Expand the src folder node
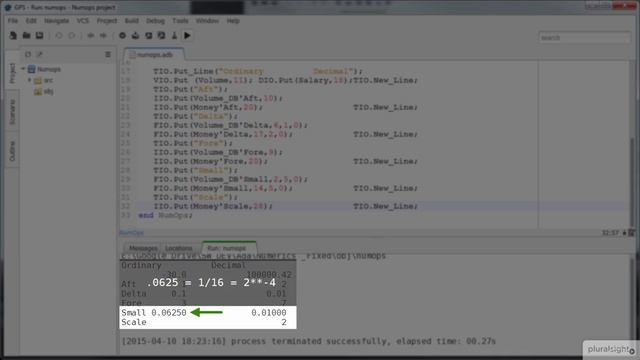640x360 pixels. point(29,80)
